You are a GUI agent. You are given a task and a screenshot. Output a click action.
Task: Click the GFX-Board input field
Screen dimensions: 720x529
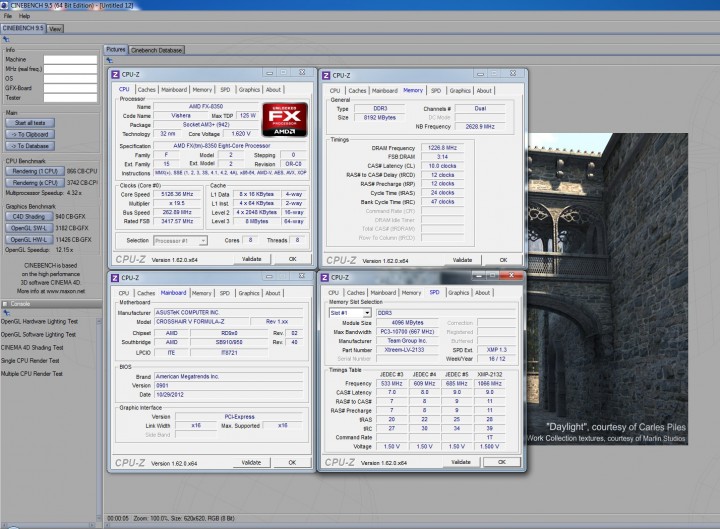pos(70,88)
